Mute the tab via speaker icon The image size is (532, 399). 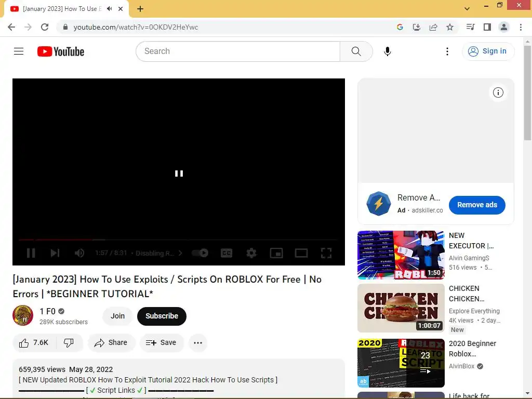(109, 9)
